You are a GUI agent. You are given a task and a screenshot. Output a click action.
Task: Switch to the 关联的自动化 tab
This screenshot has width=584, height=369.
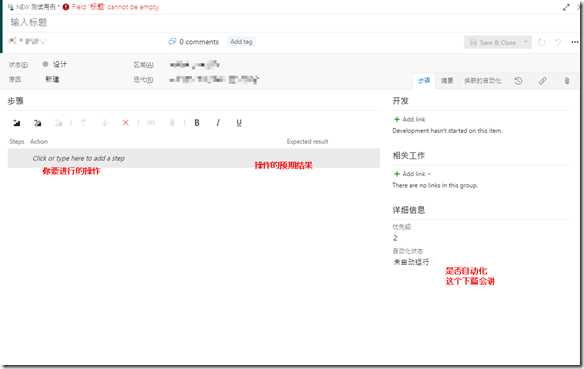point(483,80)
